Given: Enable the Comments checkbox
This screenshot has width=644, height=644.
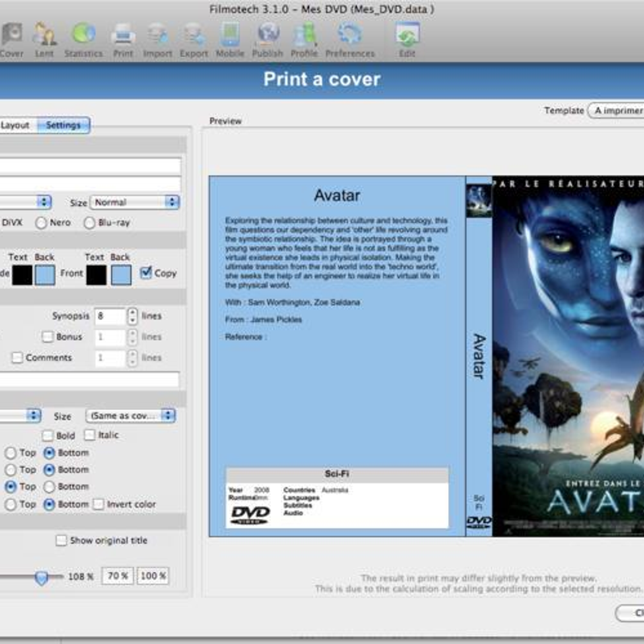Looking at the screenshot, I should 17,357.
